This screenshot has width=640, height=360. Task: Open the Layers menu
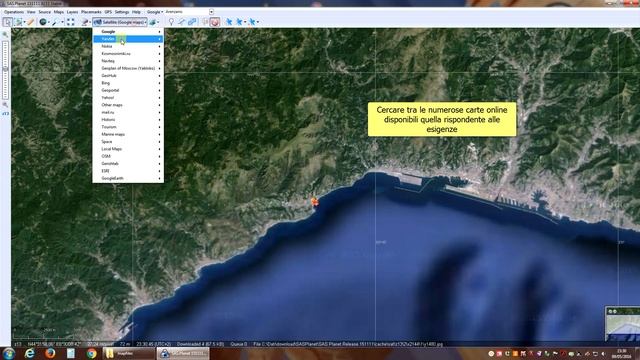(x=72, y=12)
